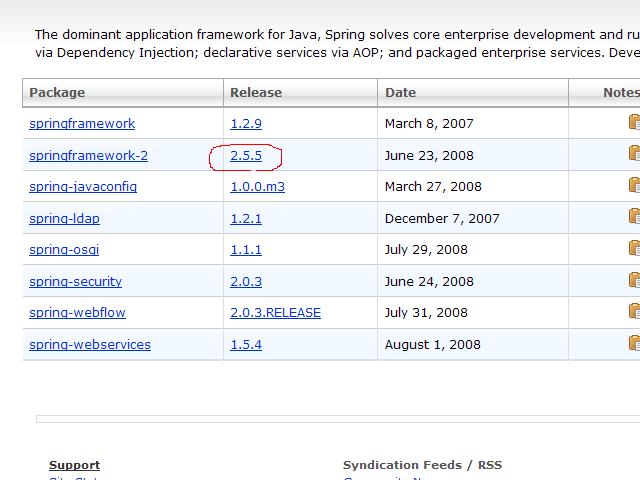Select the date August 1, 2008

tap(433, 344)
